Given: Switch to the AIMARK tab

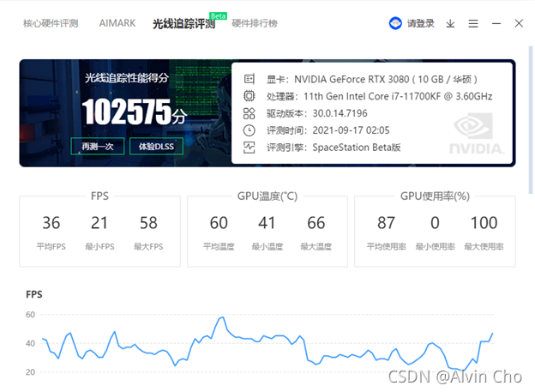Looking at the screenshot, I should pos(117,23).
